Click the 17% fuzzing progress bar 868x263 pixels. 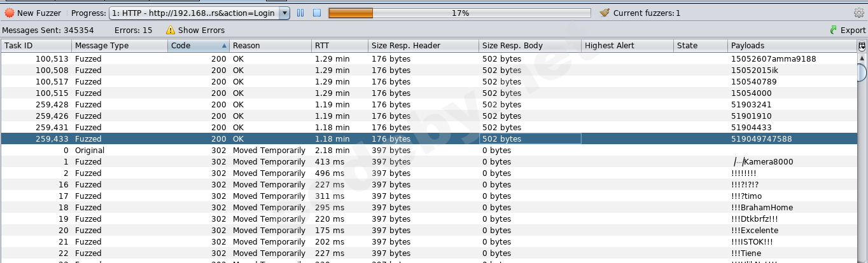pos(460,13)
